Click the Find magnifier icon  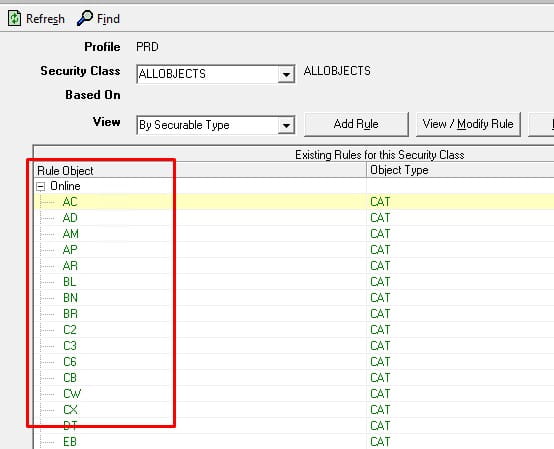[x=85, y=18]
